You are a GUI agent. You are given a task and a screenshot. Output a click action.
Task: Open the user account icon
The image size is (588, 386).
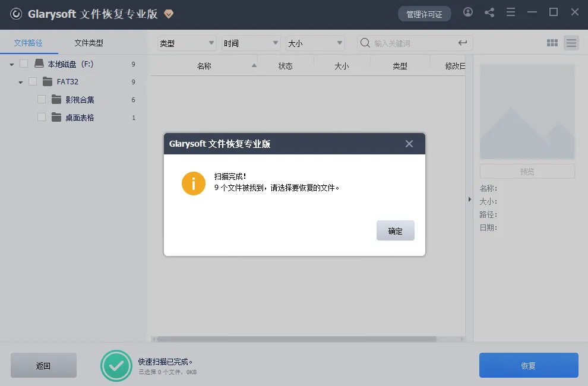pyautogui.click(x=468, y=12)
